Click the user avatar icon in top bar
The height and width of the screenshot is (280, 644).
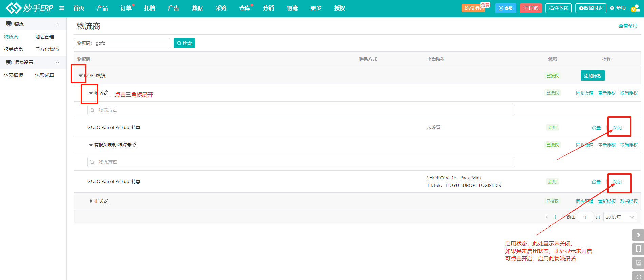(x=635, y=8)
